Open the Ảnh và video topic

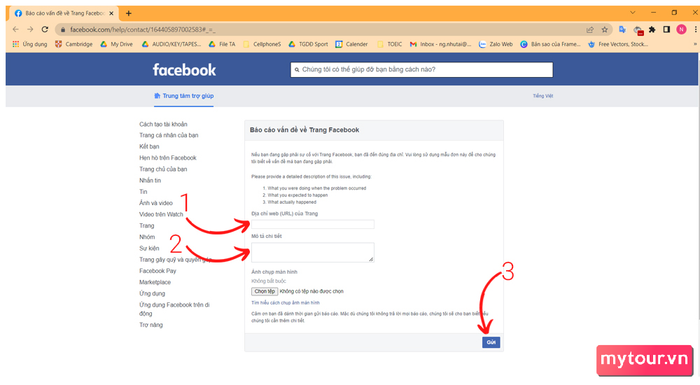pyautogui.click(x=156, y=203)
